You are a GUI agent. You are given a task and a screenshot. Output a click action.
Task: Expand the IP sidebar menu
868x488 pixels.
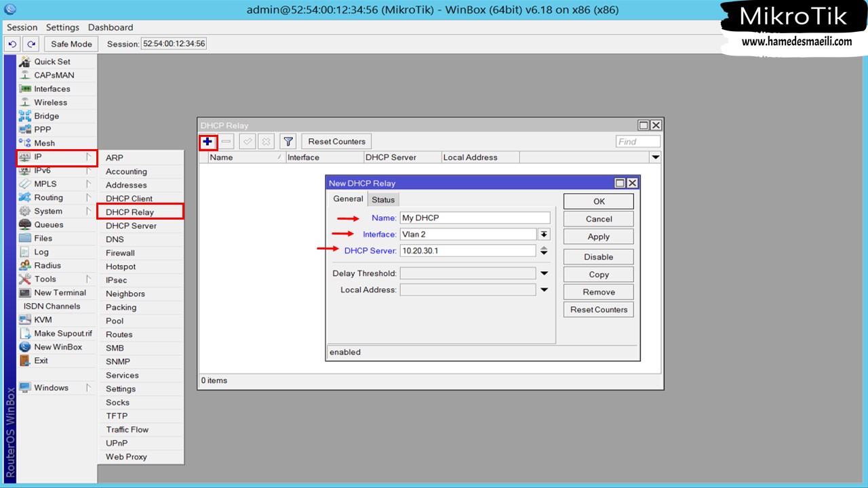click(57, 157)
